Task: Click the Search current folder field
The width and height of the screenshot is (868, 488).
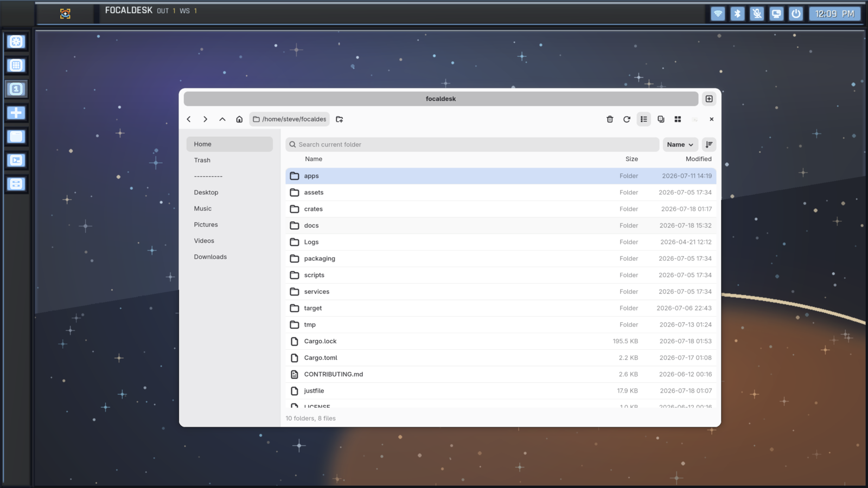Action: point(473,144)
